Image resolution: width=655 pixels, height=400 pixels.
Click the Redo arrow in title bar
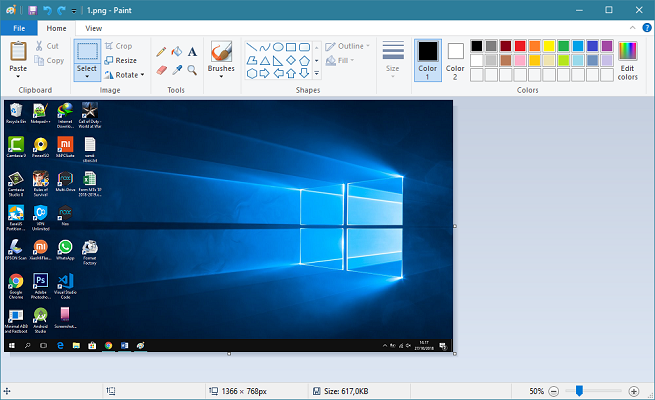[61, 10]
